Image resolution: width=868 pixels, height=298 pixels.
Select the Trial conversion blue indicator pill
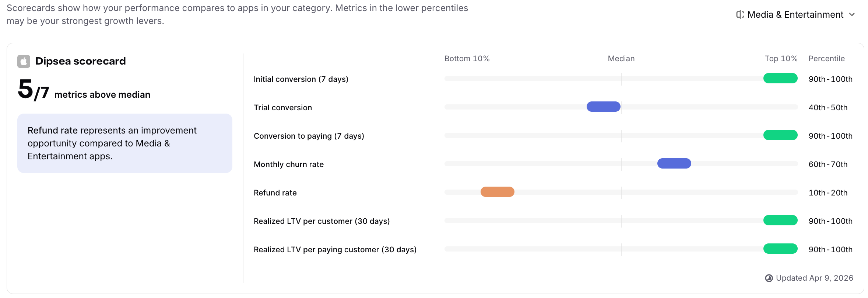point(603,107)
